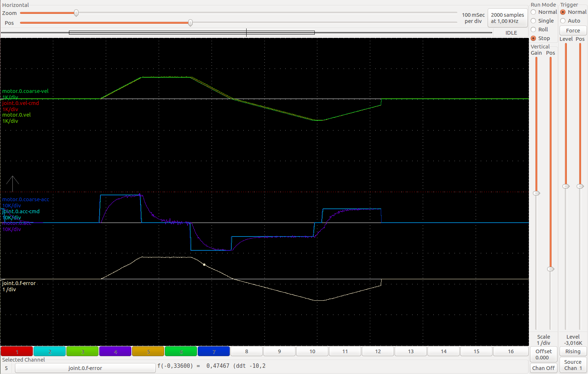Screen dimensions: 588x374
Task: Click the joint.0.f-error selected channel field
Action: click(x=85, y=368)
